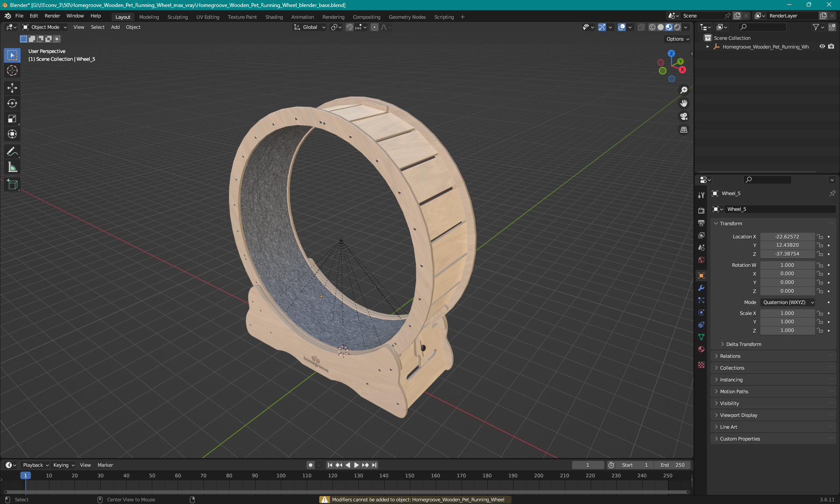Open the Modifiers properties tab
This screenshot has height=504, width=840.
point(701,288)
